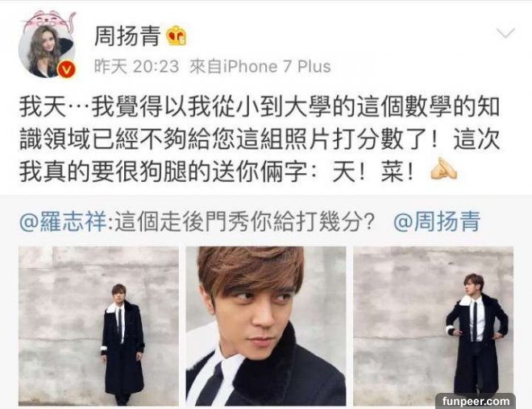Image resolution: width=532 pixels, height=409 pixels.
Task: Tap the praying hands emoji
Action: click(x=443, y=168)
